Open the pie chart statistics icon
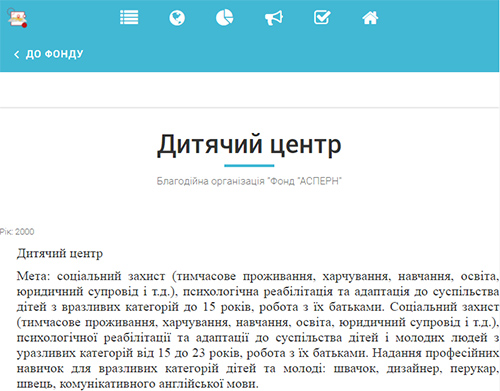Viewport: 500px width, 391px height. [x=224, y=17]
